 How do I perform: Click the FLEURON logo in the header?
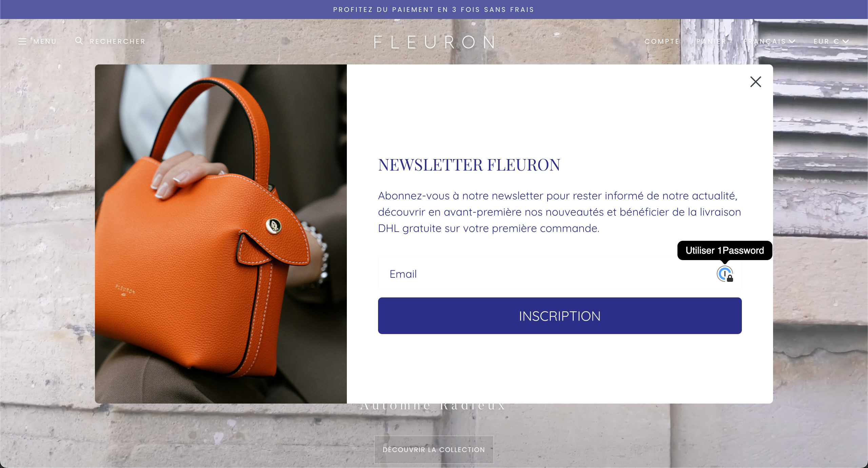(434, 42)
